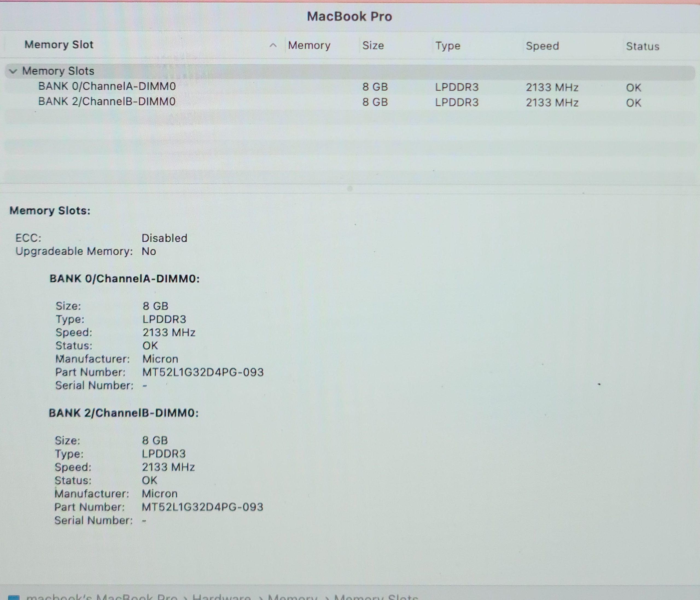The image size is (700, 600).
Task: Sort by the Memory Slot column
Action: [59, 45]
